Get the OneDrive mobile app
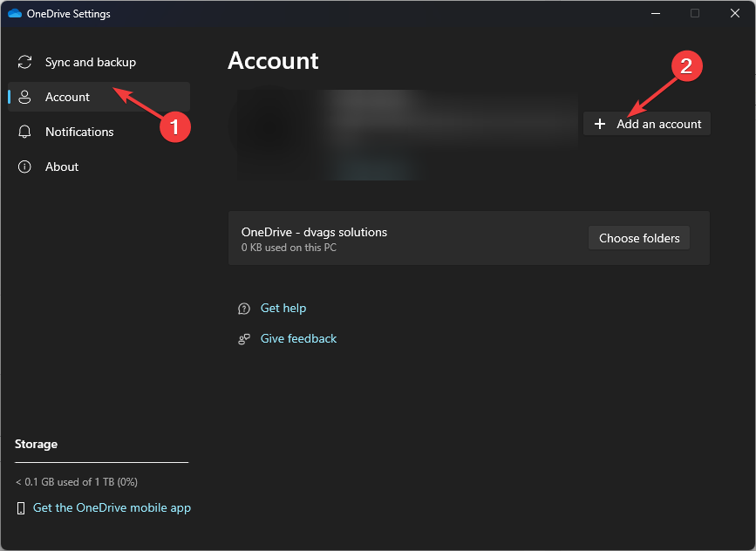 (112, 507)
